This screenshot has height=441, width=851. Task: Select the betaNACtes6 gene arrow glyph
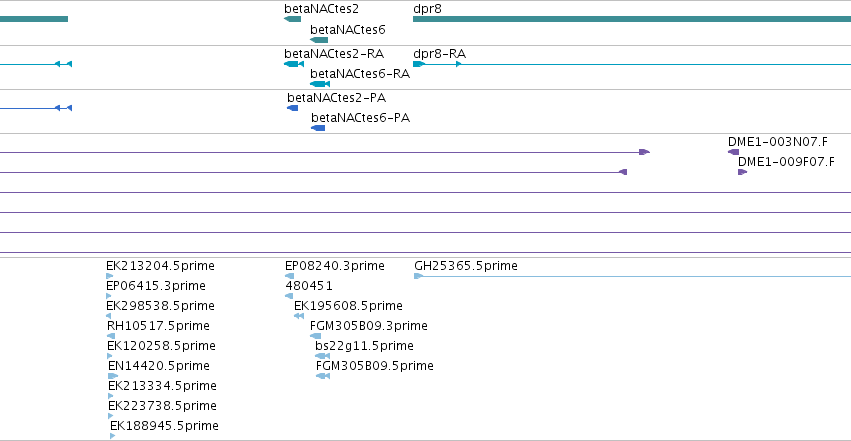coord(319,40)
